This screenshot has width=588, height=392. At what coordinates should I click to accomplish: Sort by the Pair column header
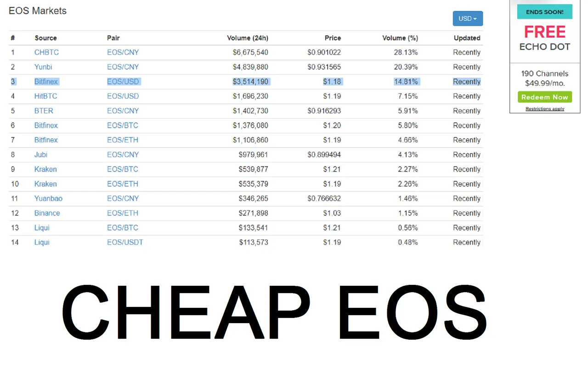(x=113, y=38)
